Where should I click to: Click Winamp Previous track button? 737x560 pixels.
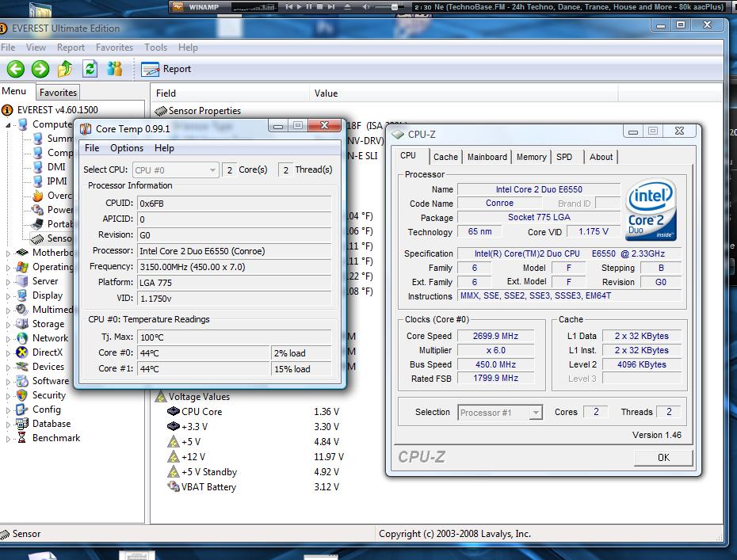tap(288, 6)
